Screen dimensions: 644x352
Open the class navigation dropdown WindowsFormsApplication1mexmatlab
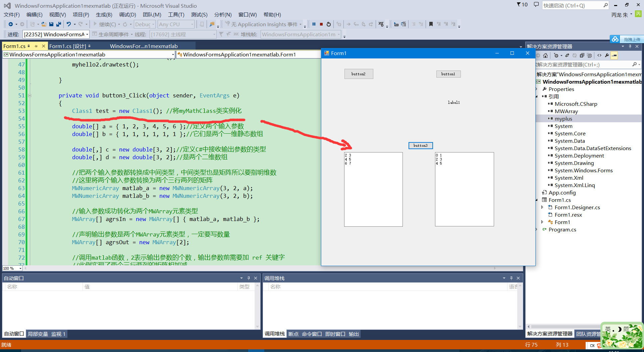[x=89, y=54]
